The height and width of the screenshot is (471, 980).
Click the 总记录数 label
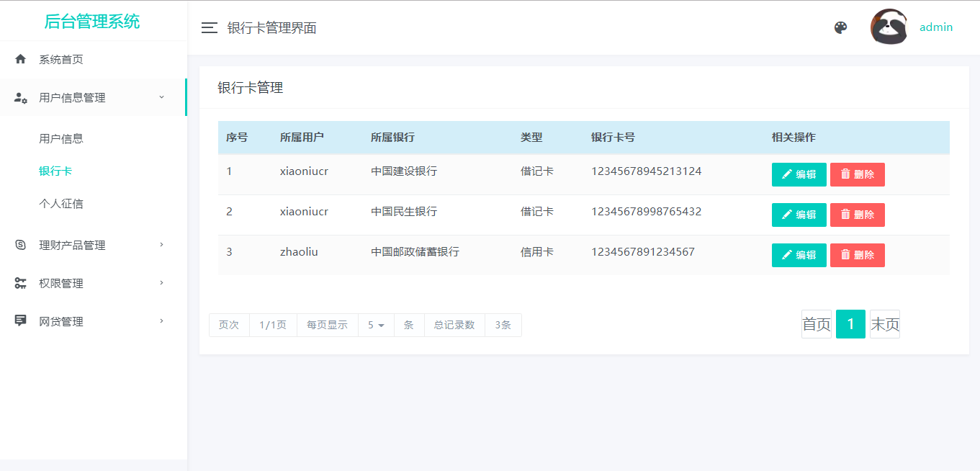454,325
